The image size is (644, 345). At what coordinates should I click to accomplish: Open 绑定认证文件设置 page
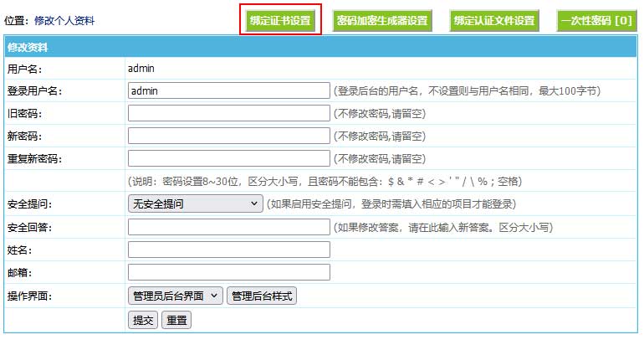(x=493, y=20)
